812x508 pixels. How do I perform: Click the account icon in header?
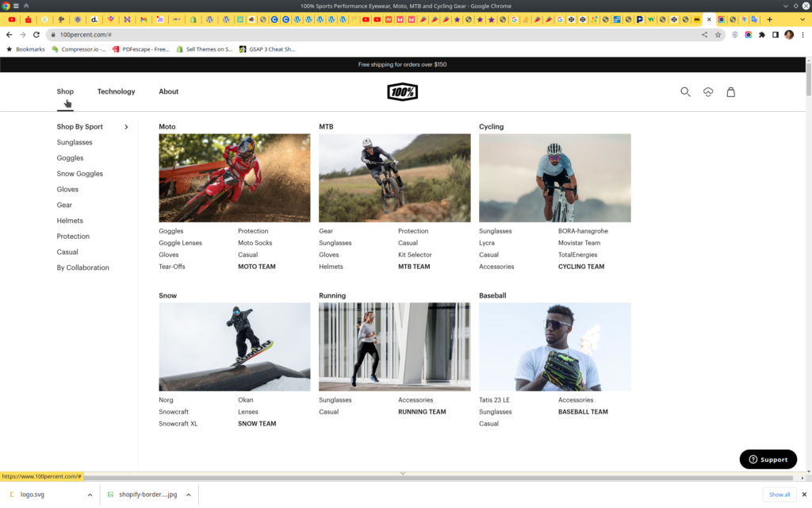click(708, 92)
